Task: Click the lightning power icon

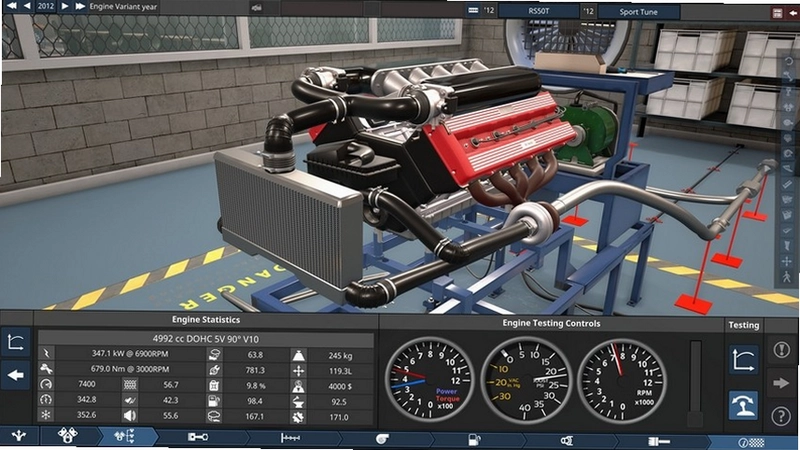Action: point(46,353)
